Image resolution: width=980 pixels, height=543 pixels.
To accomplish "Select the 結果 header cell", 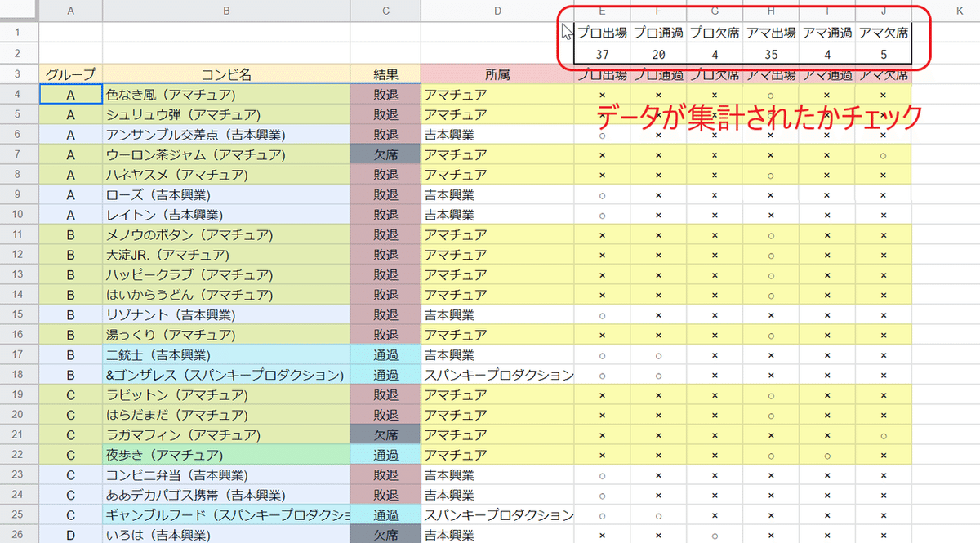I will click(385, 73).
